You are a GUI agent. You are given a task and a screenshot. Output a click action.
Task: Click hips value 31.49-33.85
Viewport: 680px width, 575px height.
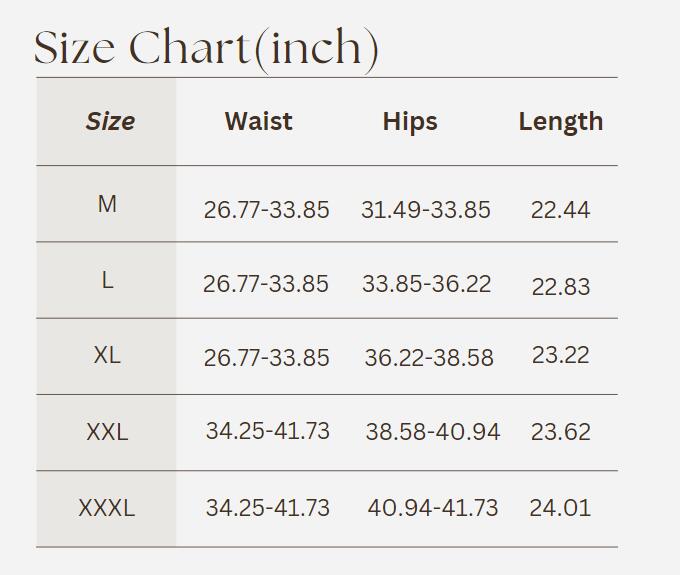[x=426, y=210]
